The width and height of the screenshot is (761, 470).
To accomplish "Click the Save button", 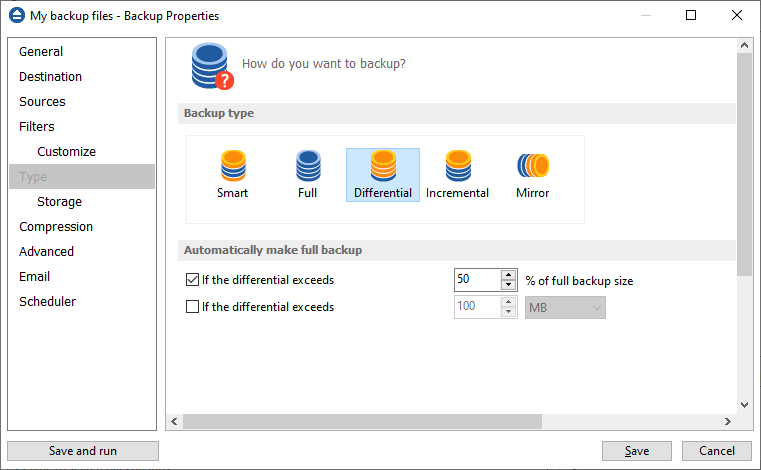I will [x=637, y=451].
